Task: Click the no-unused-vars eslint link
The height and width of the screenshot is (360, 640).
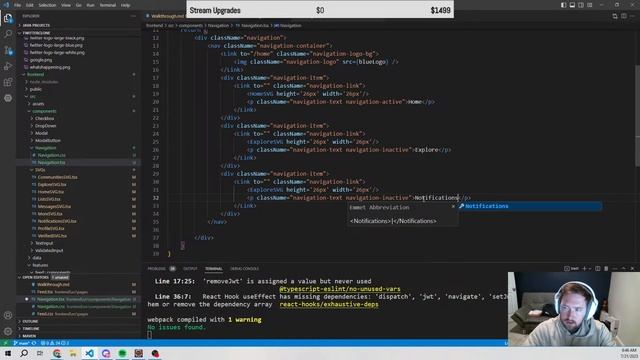Action: click(x=340, y=289)
